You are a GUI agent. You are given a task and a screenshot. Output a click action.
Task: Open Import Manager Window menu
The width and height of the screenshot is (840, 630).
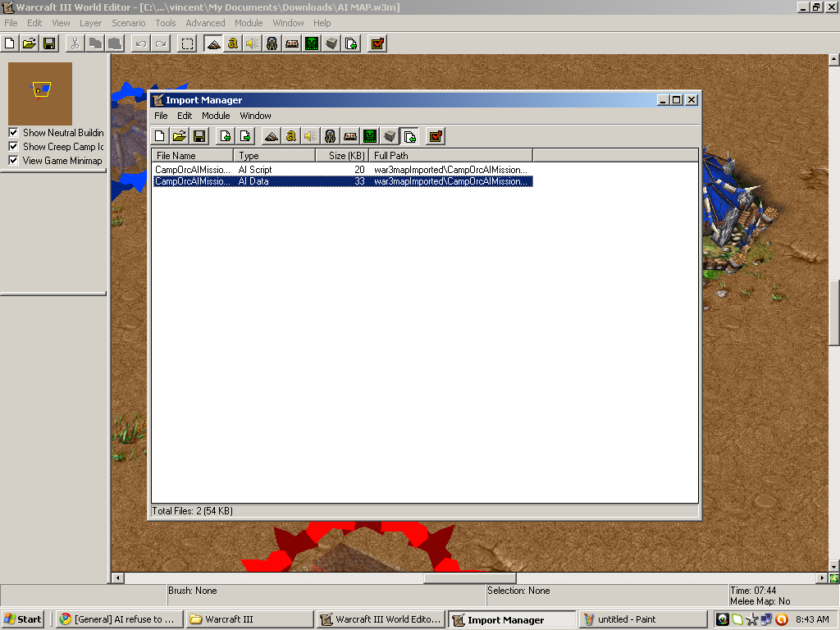(256, 116)
